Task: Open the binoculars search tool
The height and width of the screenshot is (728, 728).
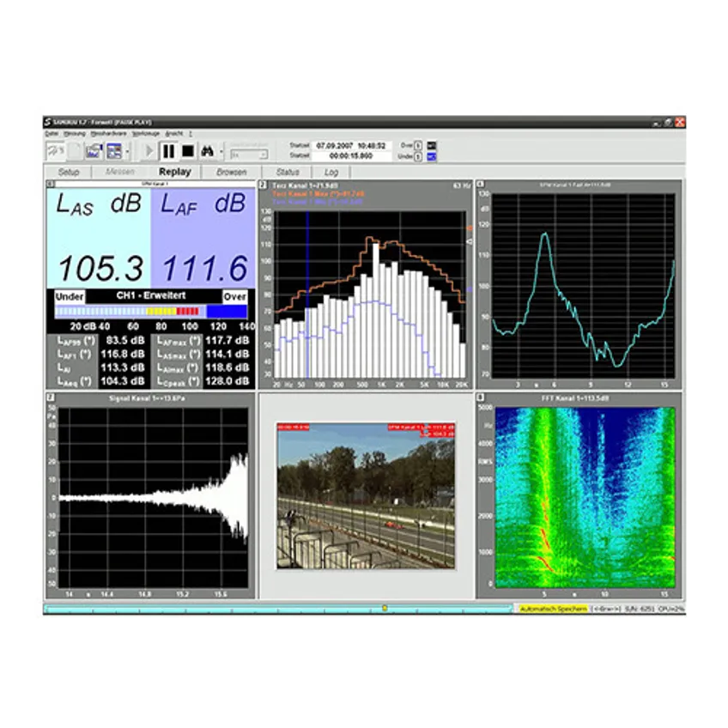Action: pyautogui.click(x=207, y=151)
